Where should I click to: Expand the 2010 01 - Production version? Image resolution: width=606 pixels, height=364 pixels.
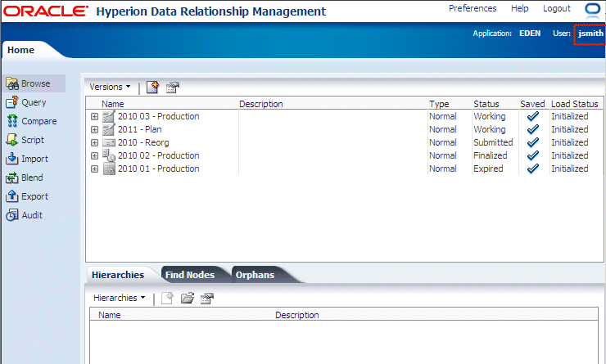click(x=94, y=169)
